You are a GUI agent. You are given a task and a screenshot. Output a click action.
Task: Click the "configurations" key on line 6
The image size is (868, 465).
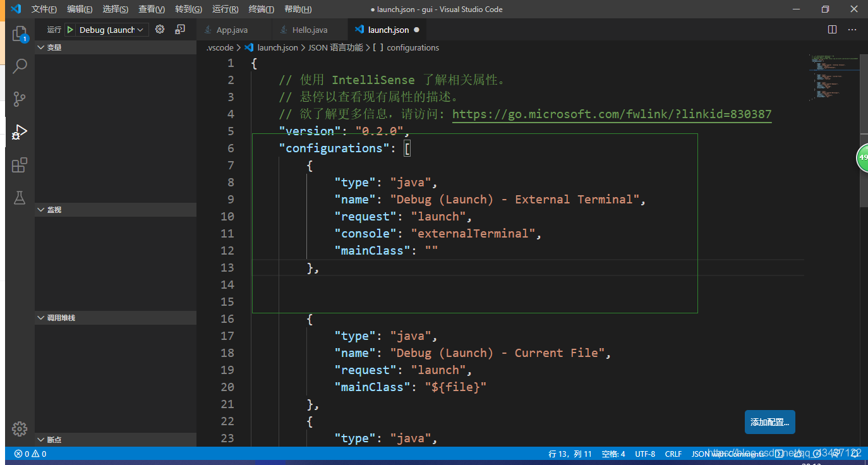pos(335,148)
